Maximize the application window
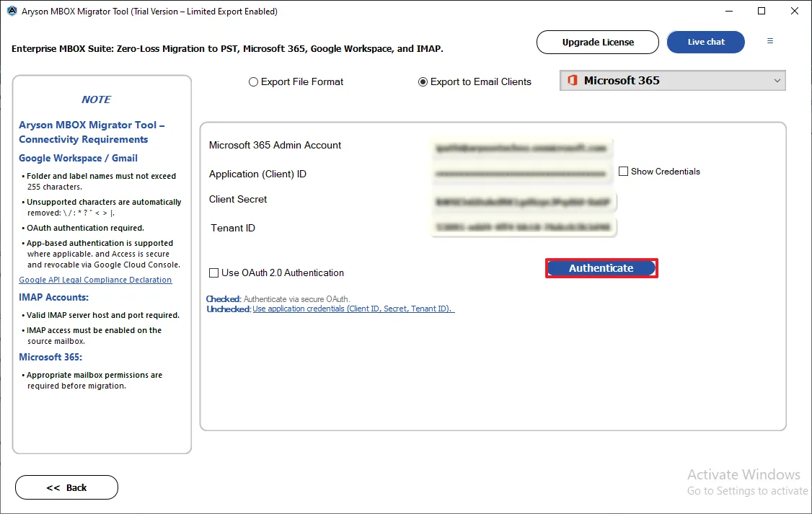The width and height of the screenshot is (812, 514). tap(762, 11)
